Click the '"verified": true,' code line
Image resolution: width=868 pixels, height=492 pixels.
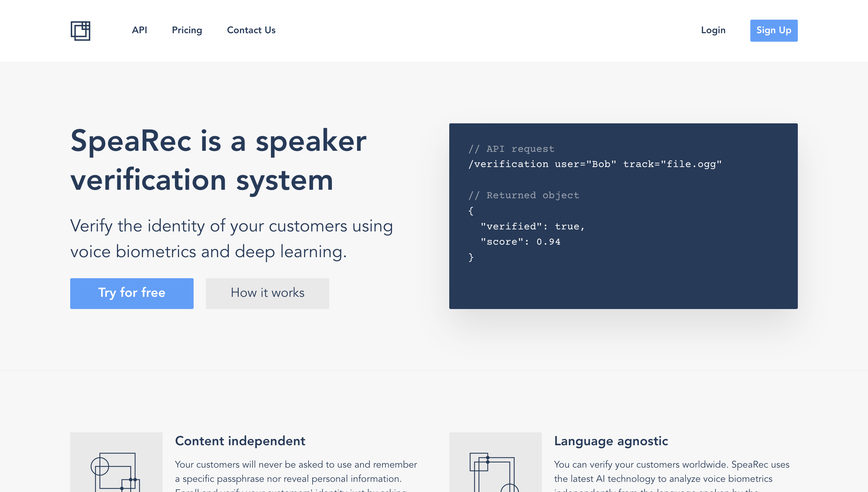click(x=533, y=226)
